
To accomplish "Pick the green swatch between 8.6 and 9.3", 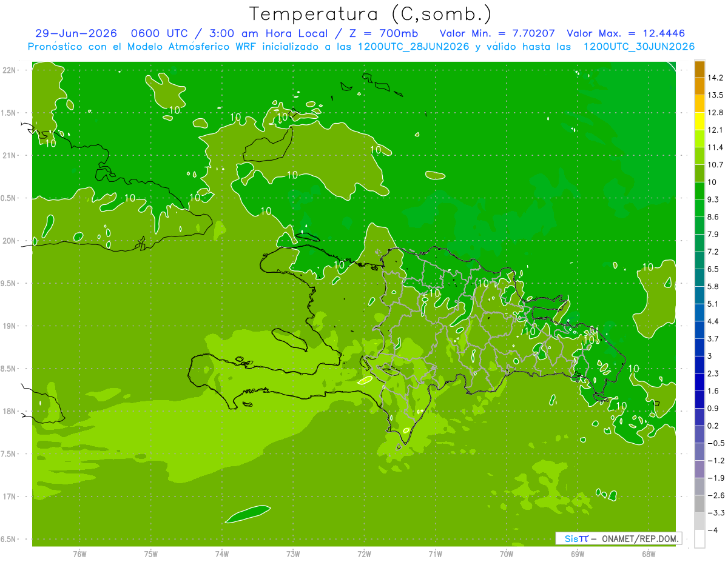I will click(x=699, y=209).
